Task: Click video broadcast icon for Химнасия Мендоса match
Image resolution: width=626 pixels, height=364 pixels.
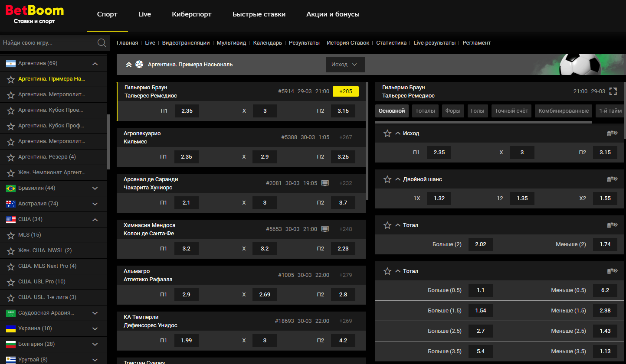Action: [325, 229]
